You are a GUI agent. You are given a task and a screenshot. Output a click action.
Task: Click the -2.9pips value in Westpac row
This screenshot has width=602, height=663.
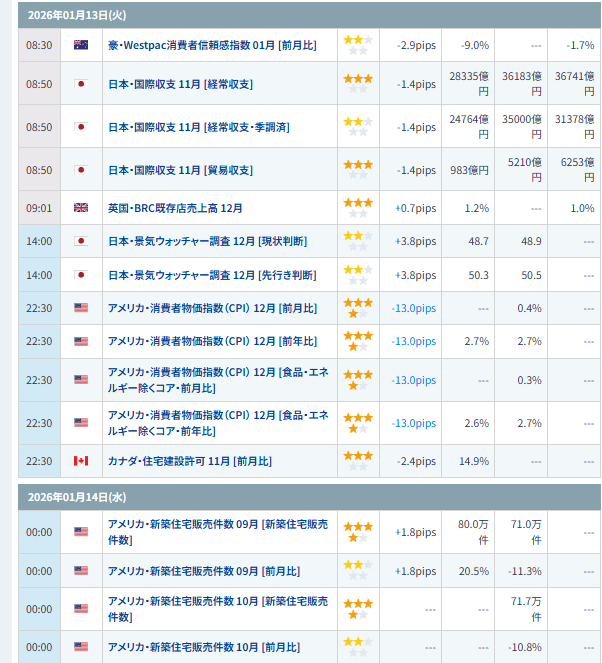click(415, 45)
